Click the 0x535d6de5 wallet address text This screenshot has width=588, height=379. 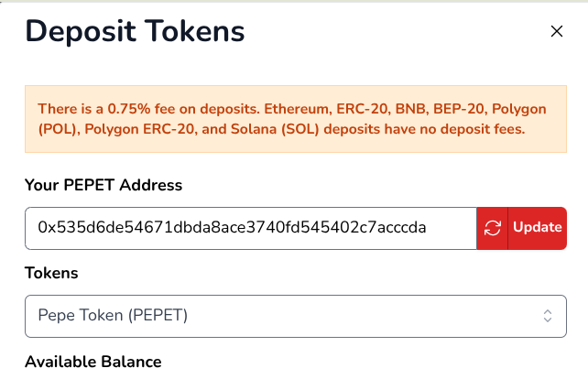[232, 228]
